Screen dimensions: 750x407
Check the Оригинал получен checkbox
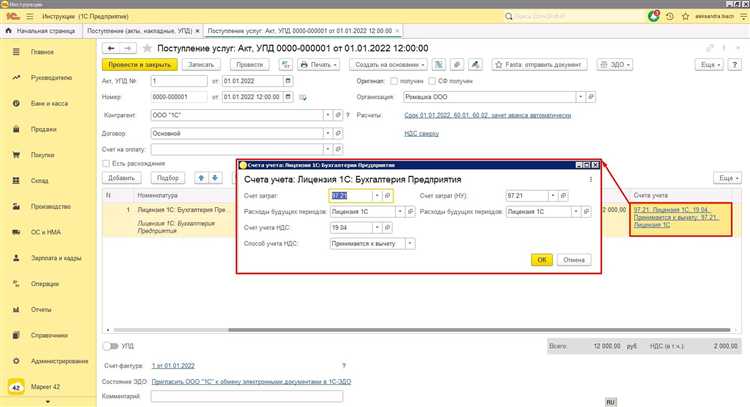click(x=394, y=81)
